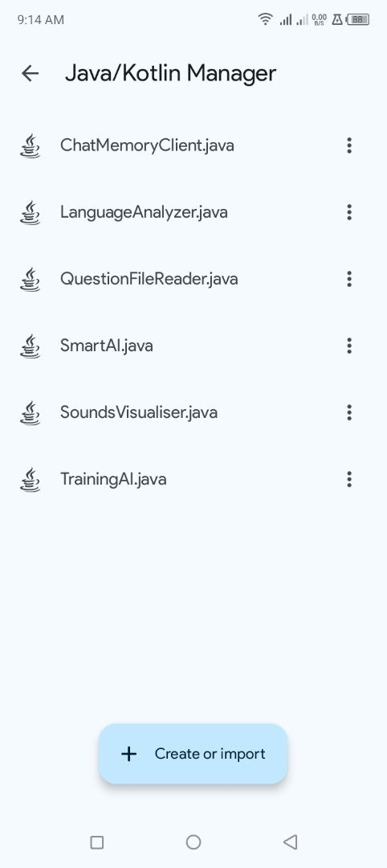Click Java icon beside LanguageAnalyzer.java
This screenshot has width=387, height=868.
(30, 212)
